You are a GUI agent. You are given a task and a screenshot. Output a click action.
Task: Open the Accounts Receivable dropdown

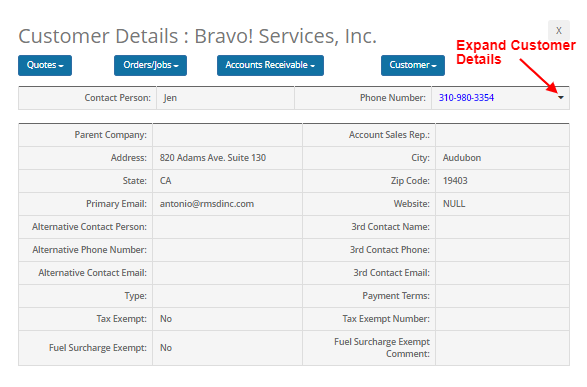(x=270, y=65)
